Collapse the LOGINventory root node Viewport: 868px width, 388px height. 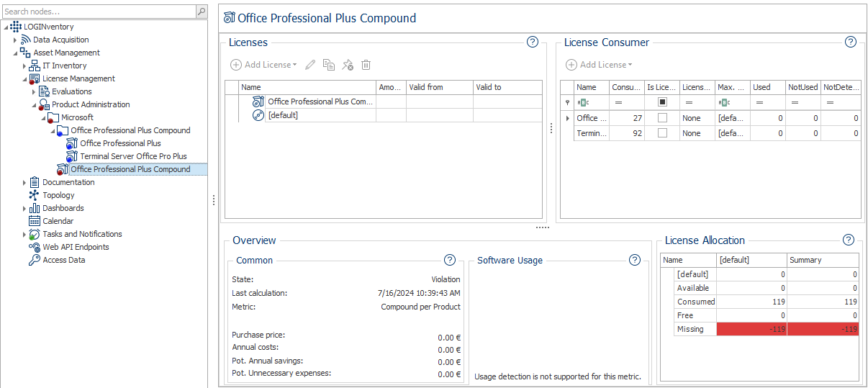(6, 27)
